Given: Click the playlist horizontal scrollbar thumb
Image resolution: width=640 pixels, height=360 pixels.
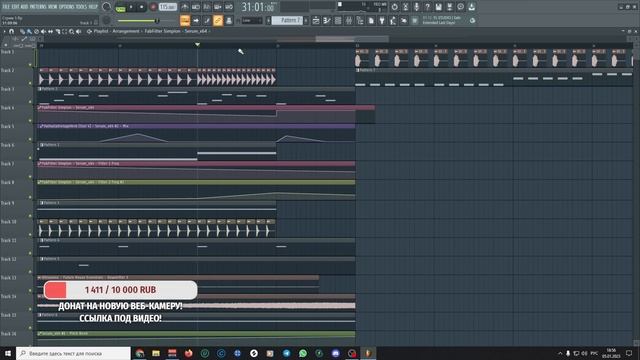Looking at the screenshot, I should [353, 39].
